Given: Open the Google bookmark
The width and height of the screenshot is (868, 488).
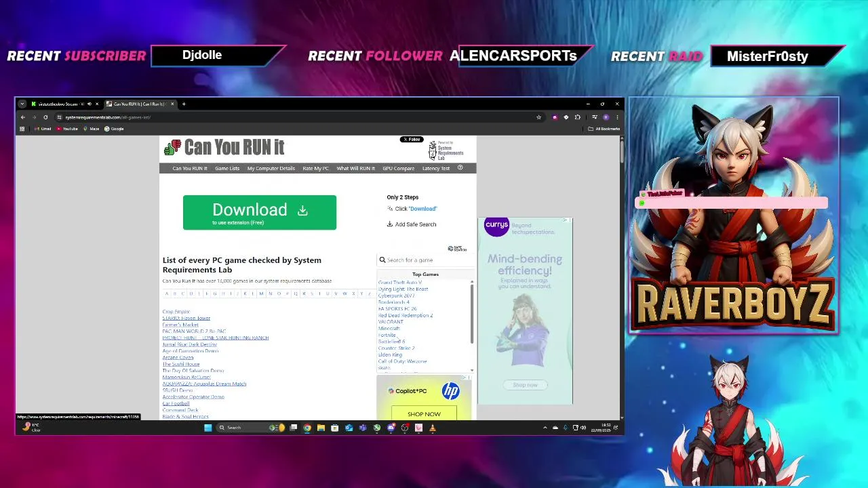Looking at the screenshot, I should coord(114,129).
